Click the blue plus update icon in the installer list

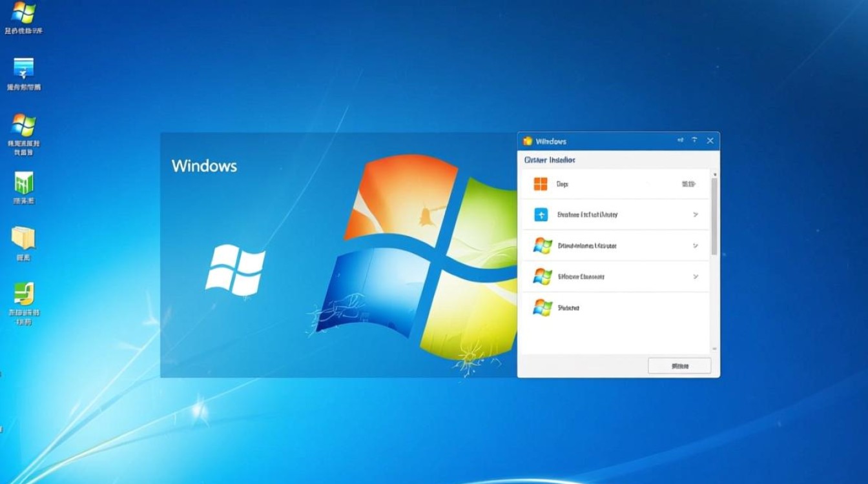540,214
